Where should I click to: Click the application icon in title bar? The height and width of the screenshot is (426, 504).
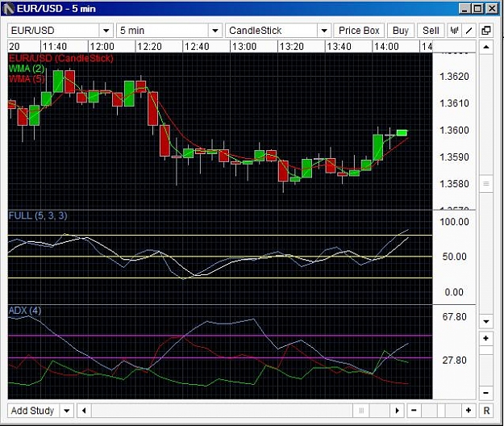click(x=8, y=9)
